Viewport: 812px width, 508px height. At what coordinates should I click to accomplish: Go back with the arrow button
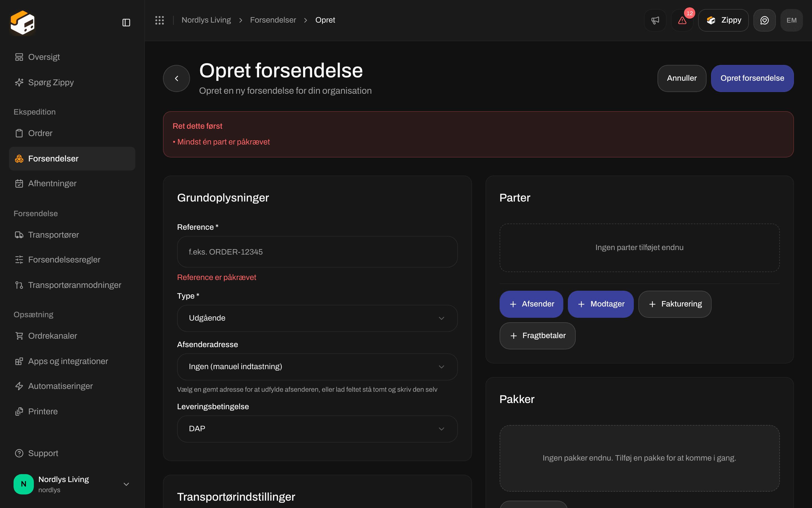176,78
